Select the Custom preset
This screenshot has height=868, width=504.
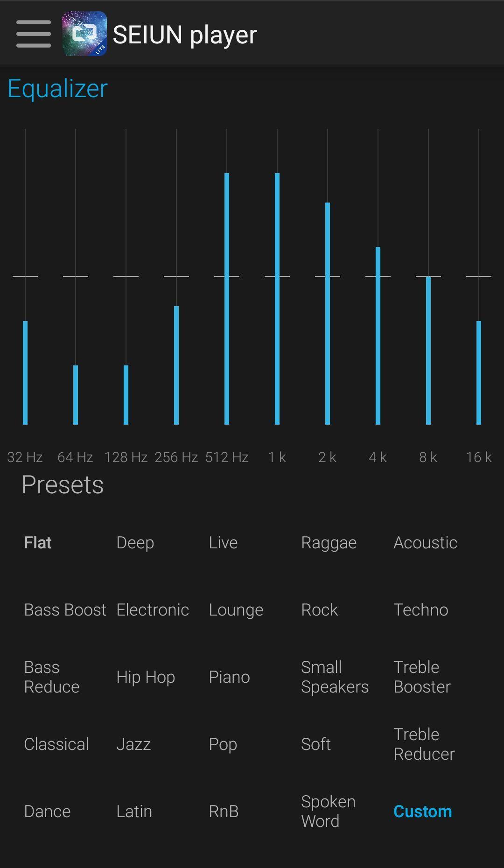pos(423,812)
